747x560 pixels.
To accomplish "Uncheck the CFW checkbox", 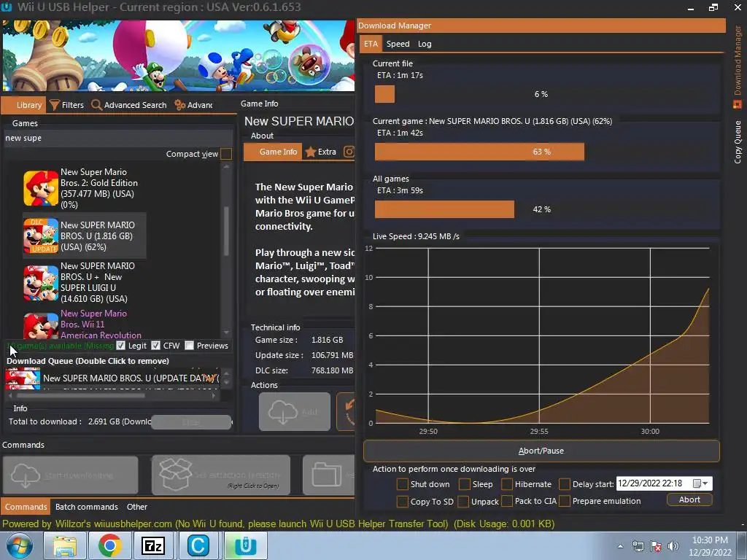I will [x=155, y=346].
